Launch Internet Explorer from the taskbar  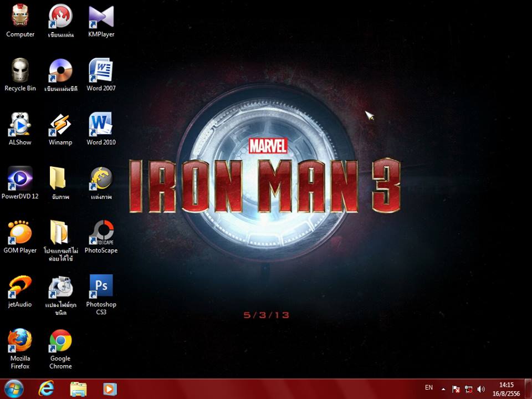click(46, 389)
